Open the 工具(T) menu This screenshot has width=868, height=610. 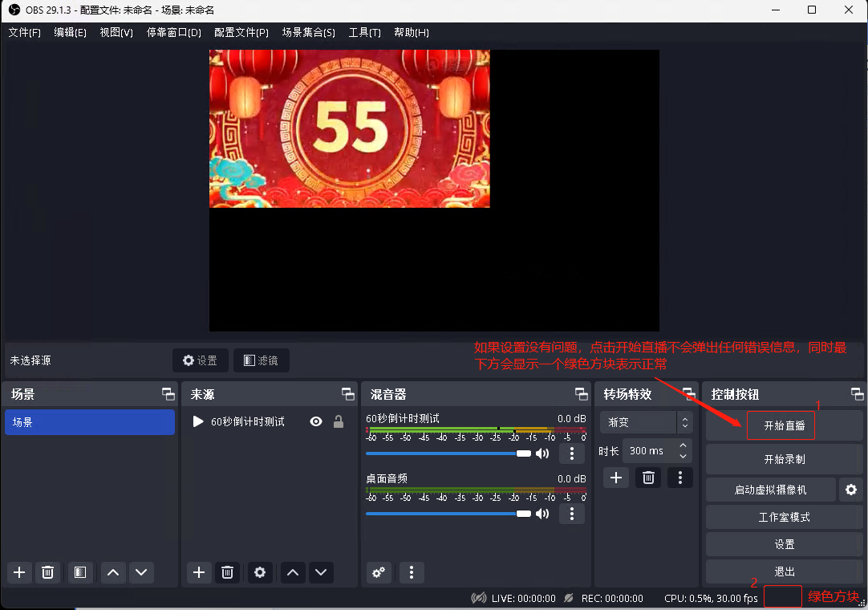pos(364,32)
